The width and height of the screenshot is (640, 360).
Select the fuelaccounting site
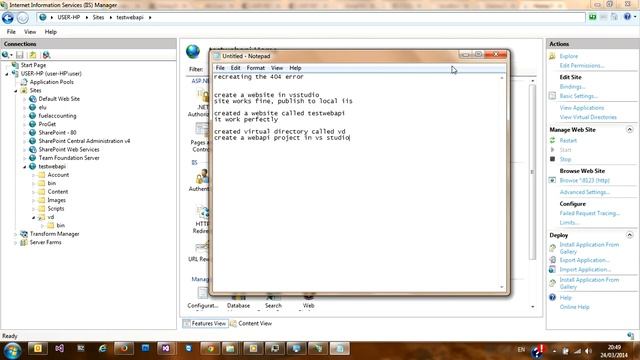[x=57, y=116]
